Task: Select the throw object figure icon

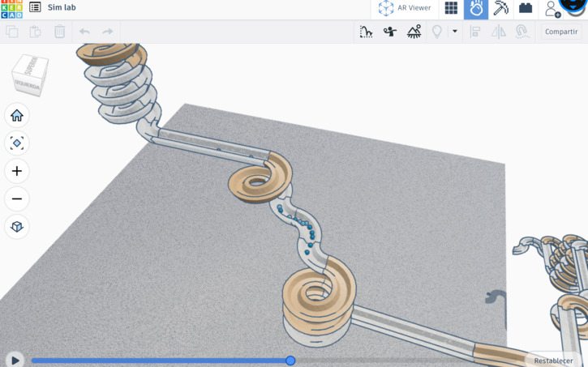Action: 389,32
